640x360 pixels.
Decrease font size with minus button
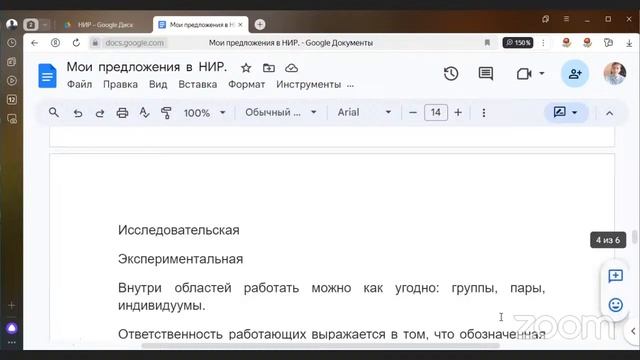point(413,113)
